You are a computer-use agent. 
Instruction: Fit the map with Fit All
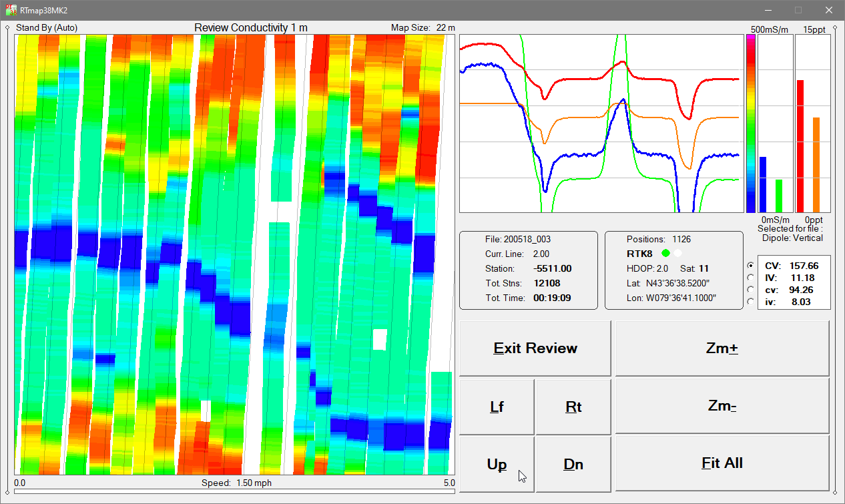[x=722, y=463]
